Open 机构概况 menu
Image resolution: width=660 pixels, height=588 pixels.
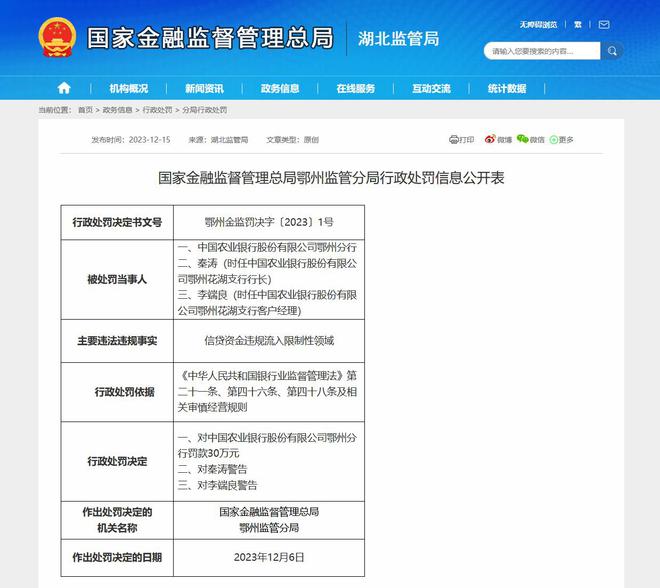point(129,88)
